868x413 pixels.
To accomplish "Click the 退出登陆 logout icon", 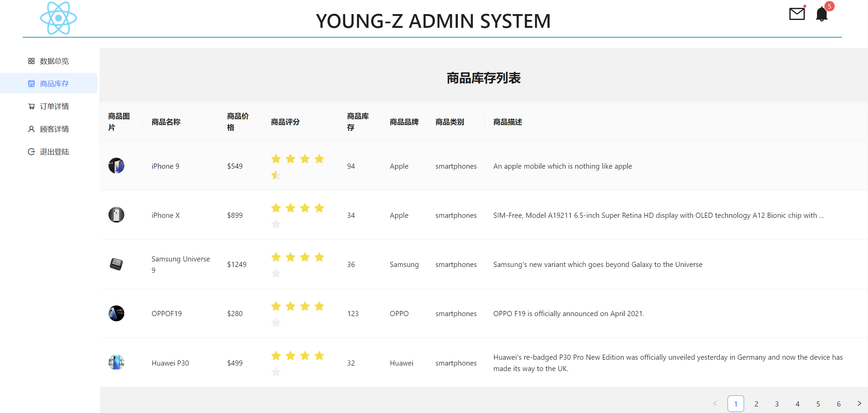I will [x=31, y=152].
